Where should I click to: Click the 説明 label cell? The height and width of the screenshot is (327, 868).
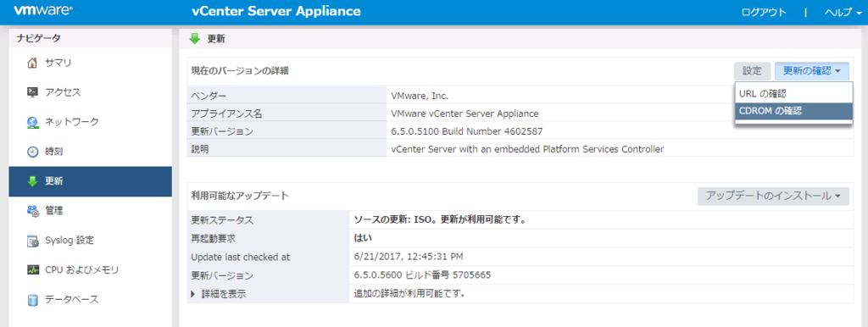(287, 149)
